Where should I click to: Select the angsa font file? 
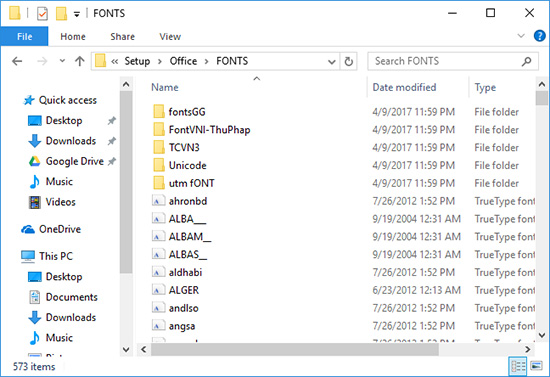pos(174,326)
